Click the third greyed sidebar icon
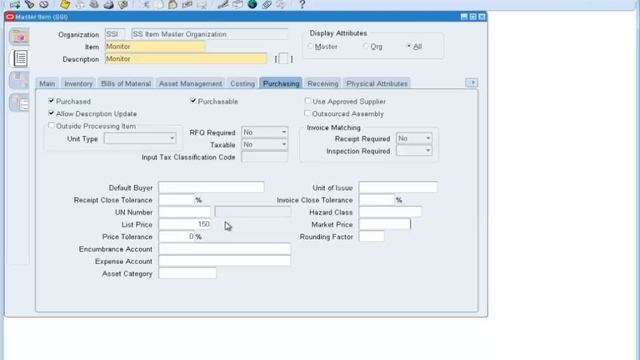Image resolution: width=640 pixels, height=360 pixels. (19, 80)
